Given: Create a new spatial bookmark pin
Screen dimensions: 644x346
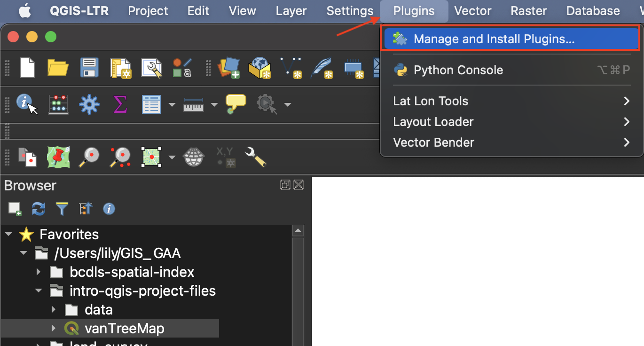Looking at the screenshot, I should [58, 157].
